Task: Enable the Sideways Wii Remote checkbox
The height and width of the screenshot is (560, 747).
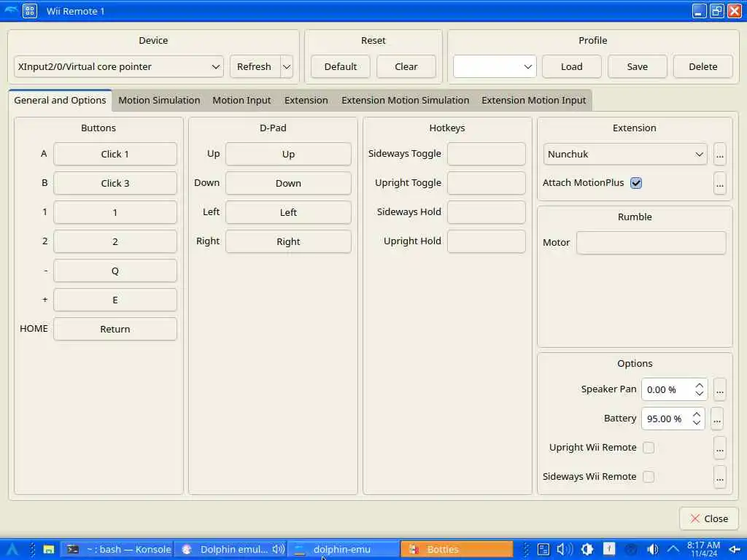Action: (649, 477)
